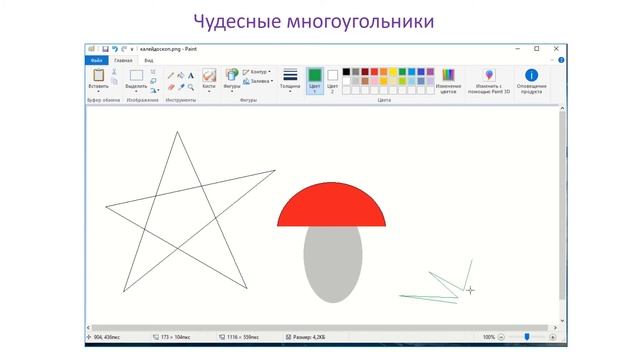
Task: Open Customize Quick Access Toolbar arrow
Action: pos(132,49)
